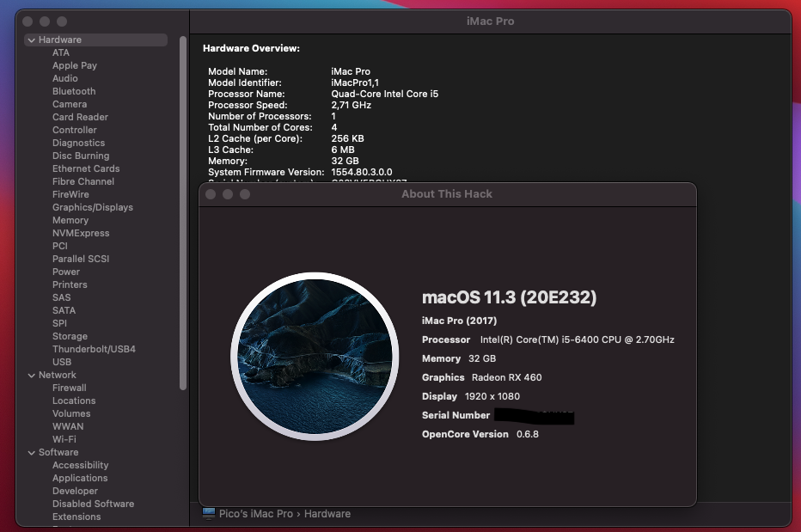Select Extensions in the sidebar
This screenshot has height=532, width=801.
point(76,517)
